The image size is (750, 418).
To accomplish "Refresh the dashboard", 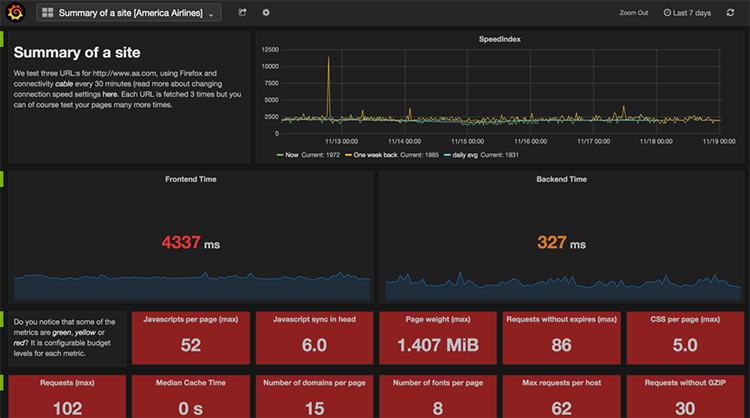I will (x=730, y=12).
